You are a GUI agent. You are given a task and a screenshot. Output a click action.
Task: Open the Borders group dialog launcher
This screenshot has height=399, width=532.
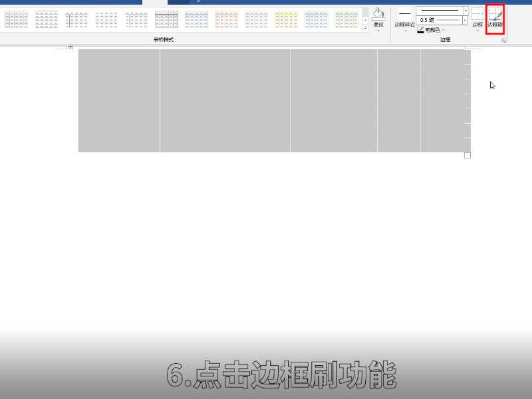coord(503,39)
